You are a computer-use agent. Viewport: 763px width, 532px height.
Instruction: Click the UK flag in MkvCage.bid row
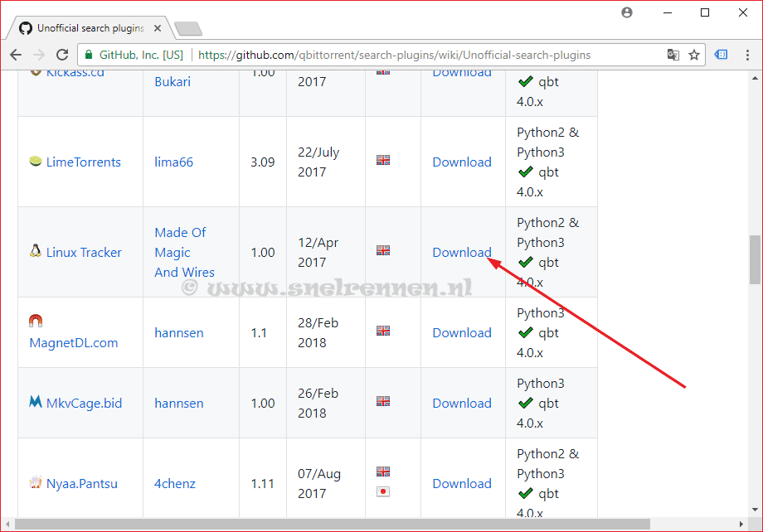click(x=383, y=401)
